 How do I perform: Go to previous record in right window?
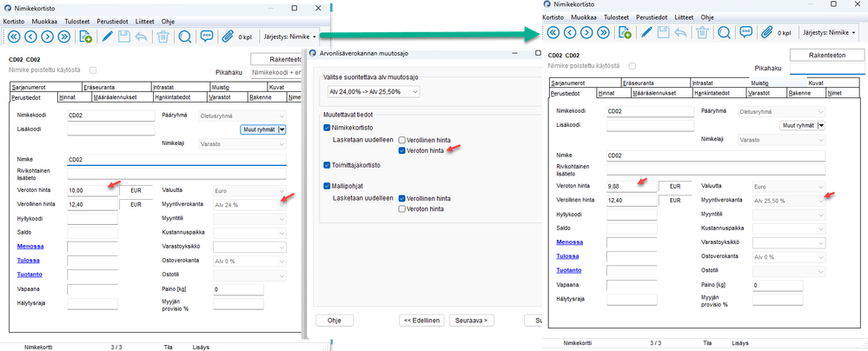point(569,33)
